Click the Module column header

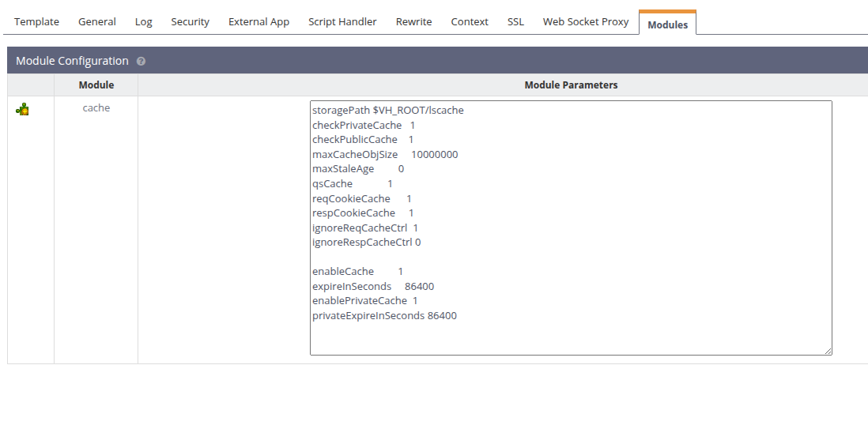pos(96,85)
